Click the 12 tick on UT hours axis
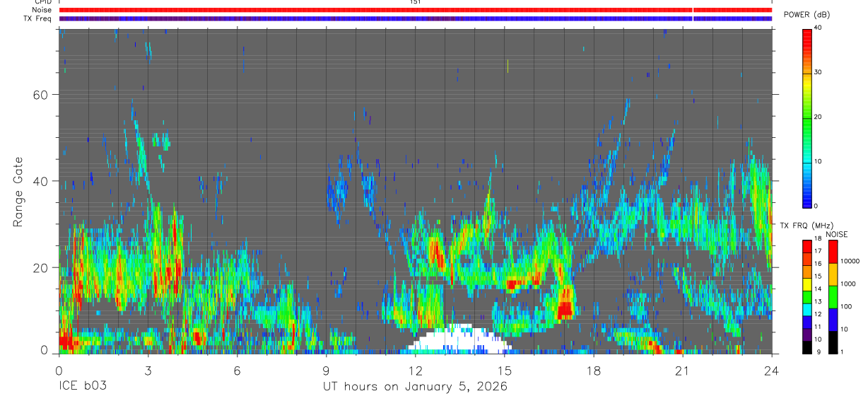The image size is (868, 401). click(415, 371)
